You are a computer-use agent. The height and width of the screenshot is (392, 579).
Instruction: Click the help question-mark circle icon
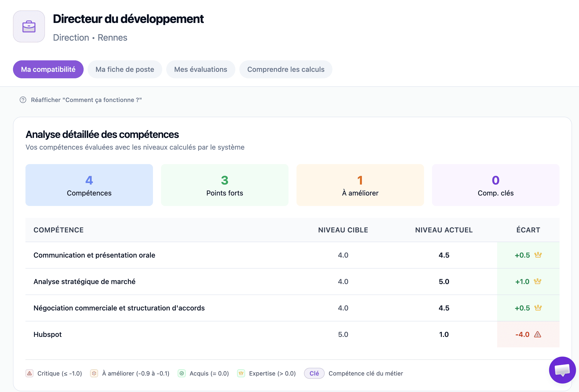[23, 100]
